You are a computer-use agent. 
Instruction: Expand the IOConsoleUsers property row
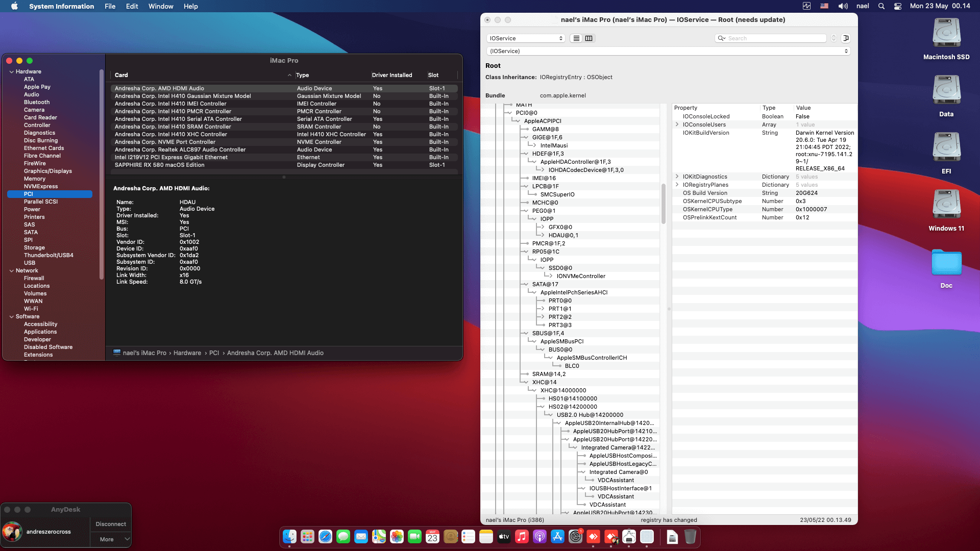(x=677, y=124)
